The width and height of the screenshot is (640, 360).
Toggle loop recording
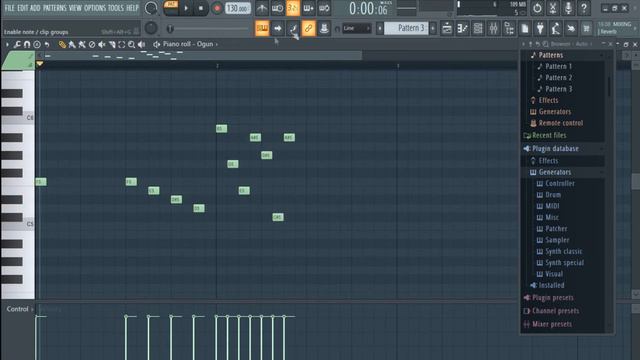pos(324,8)
